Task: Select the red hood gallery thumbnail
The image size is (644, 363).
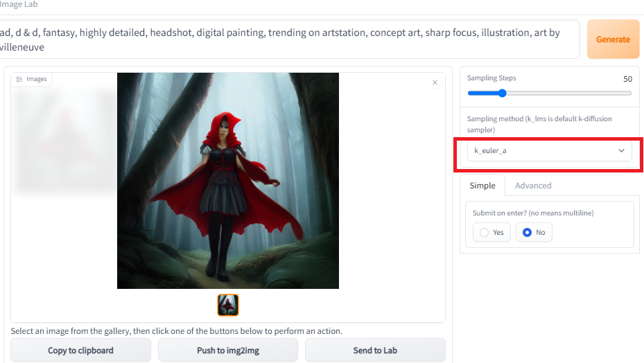Action: 228,305
